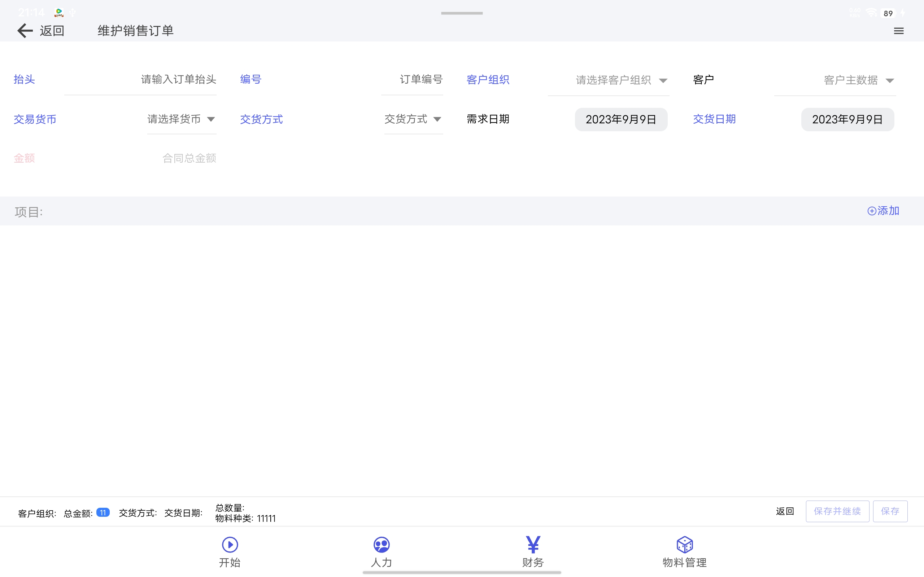The image size is (924, 577).
Task: Open the 物料管理 dice icon
Action: point(684,545)
